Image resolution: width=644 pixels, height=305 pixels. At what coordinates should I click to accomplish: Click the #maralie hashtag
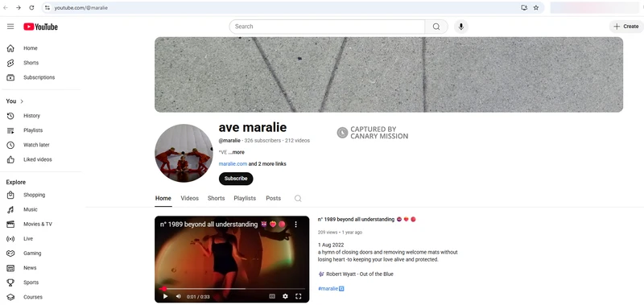[x=328, y=289]
